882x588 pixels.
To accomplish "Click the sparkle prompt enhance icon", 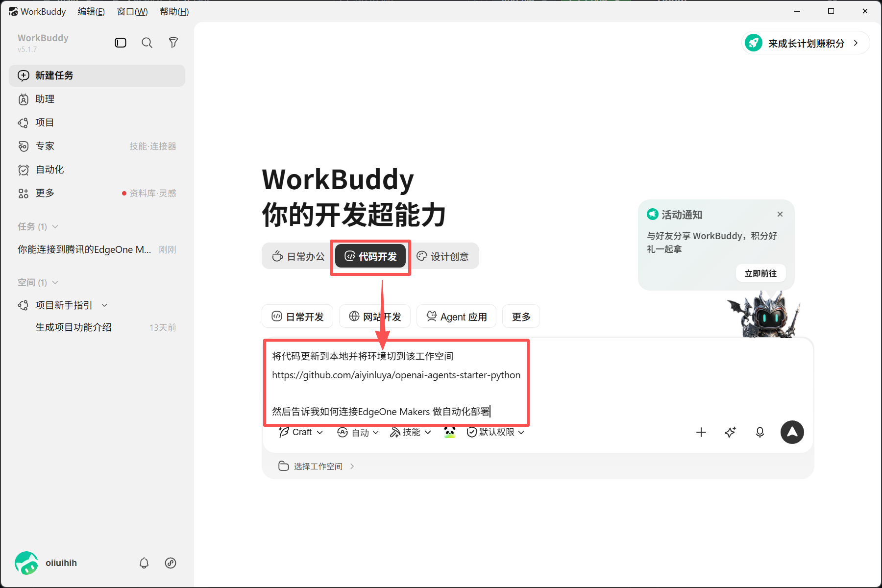I will tap(731, 432).
